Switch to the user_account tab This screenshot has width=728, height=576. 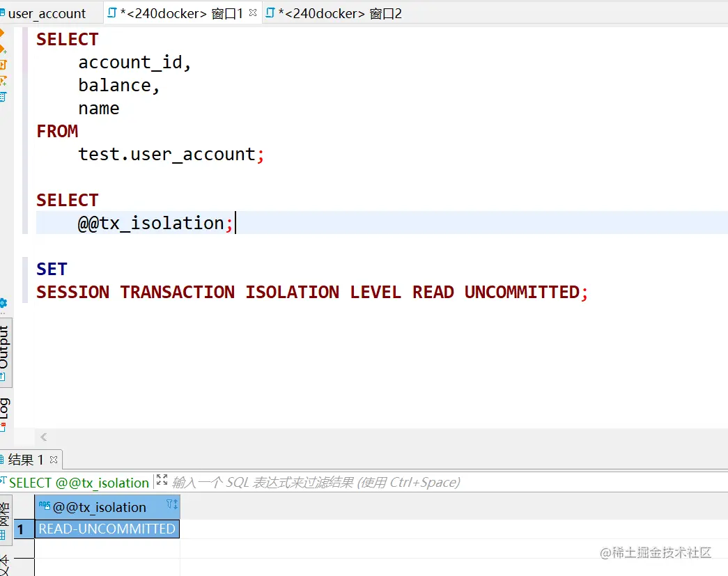pyautogui.click(x=47, y=13)
